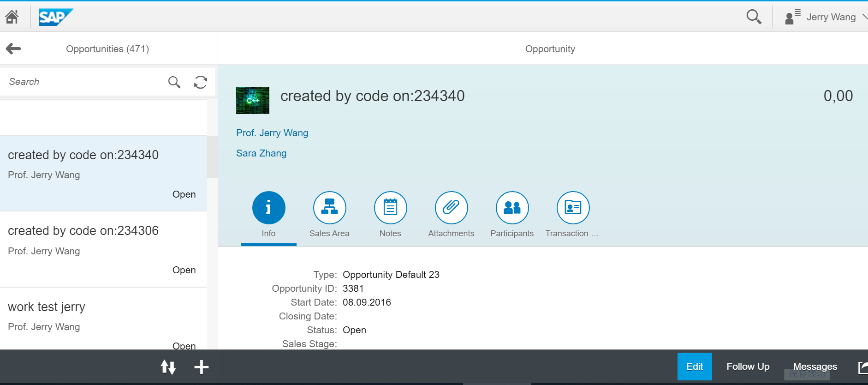868x385 pixels.
Task: Click the Type value Opportunity Default 23
Action: (391, 275)
